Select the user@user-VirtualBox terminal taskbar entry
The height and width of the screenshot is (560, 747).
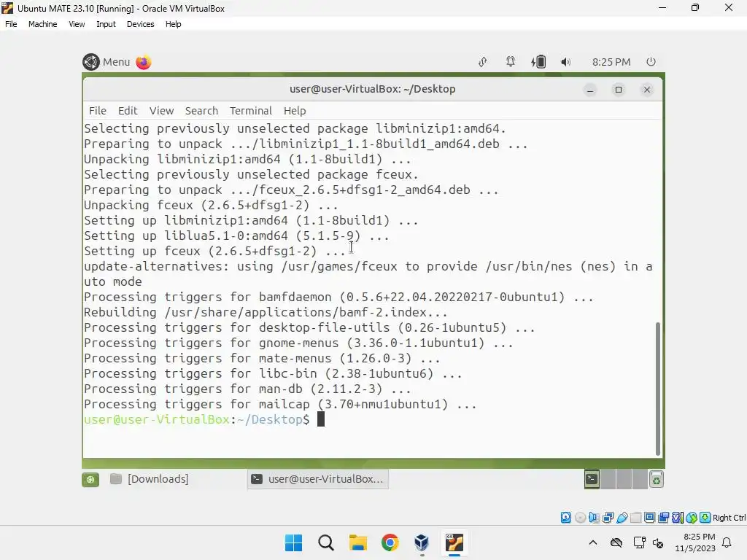318,479
